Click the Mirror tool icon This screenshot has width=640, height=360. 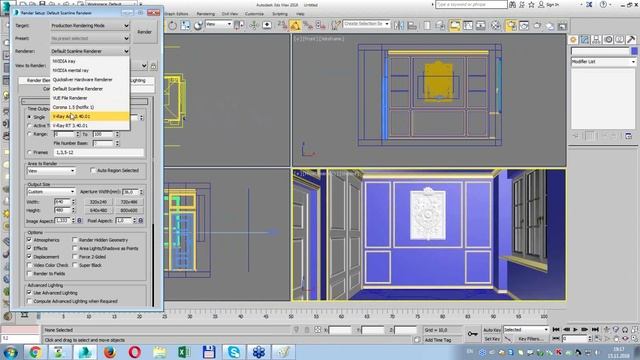pos(399,25)
